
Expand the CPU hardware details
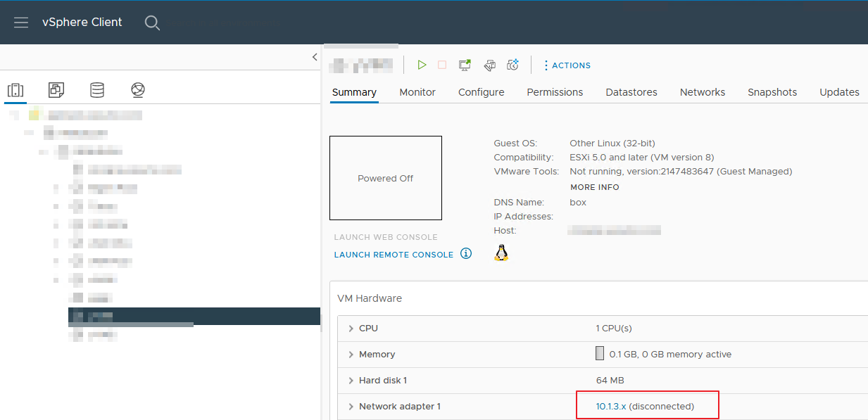tap(351, 328)
